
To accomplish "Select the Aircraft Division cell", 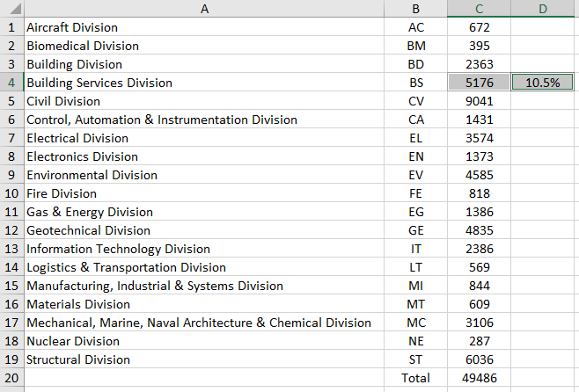I will click(x=204, y=27).
